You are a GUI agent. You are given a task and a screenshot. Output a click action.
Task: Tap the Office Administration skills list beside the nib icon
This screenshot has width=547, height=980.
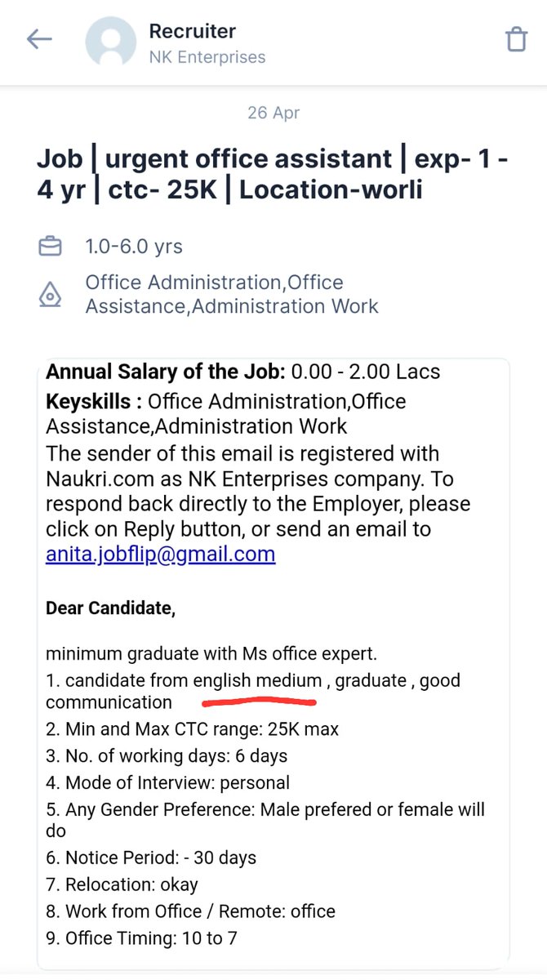pos(232,294)
